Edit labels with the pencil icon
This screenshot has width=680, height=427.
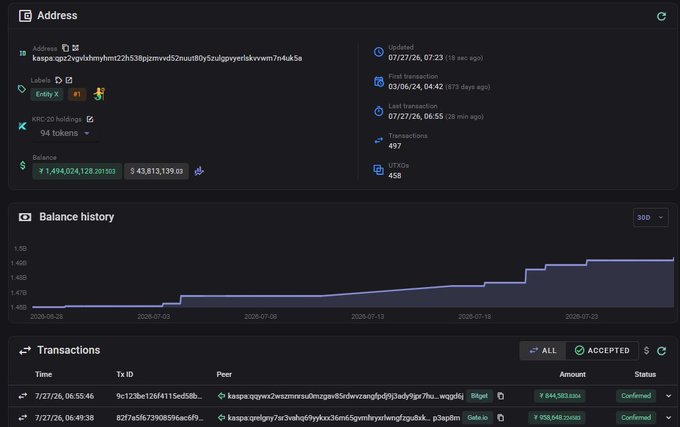coord(69,80)
